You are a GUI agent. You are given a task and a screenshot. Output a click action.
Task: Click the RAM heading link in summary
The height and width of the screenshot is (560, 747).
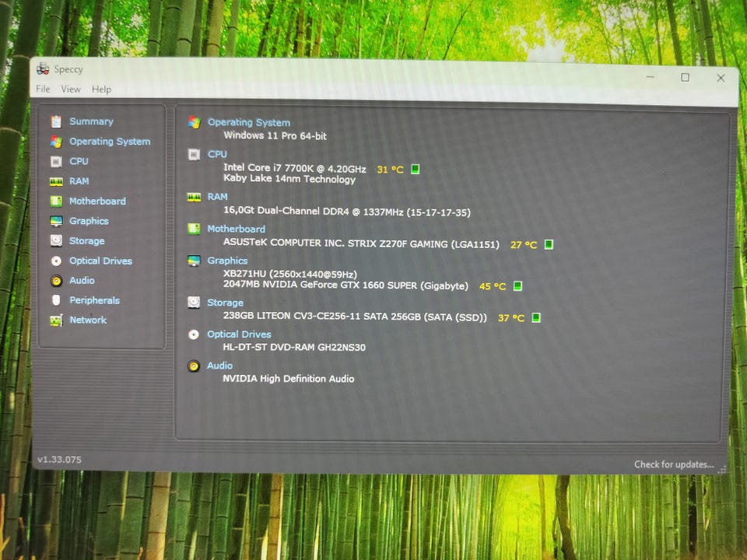coord(217,197)
